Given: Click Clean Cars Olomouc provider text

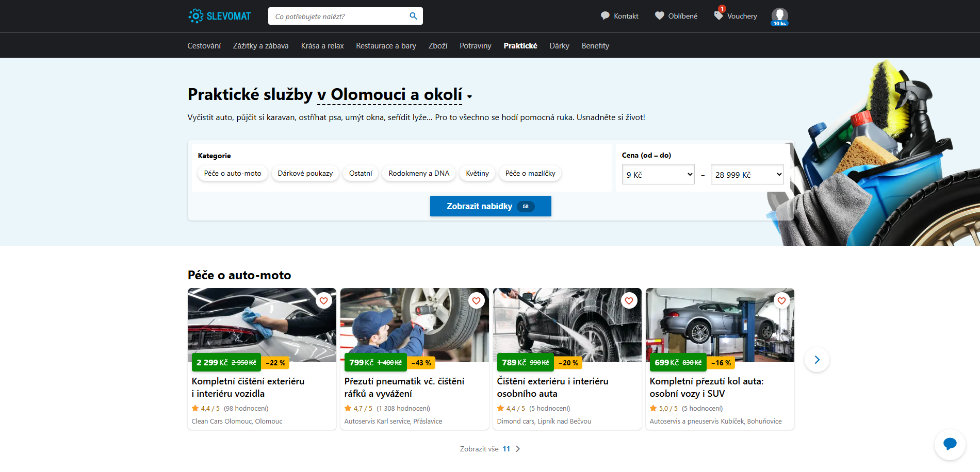Looking at the screenshot, I should [237, 422].
